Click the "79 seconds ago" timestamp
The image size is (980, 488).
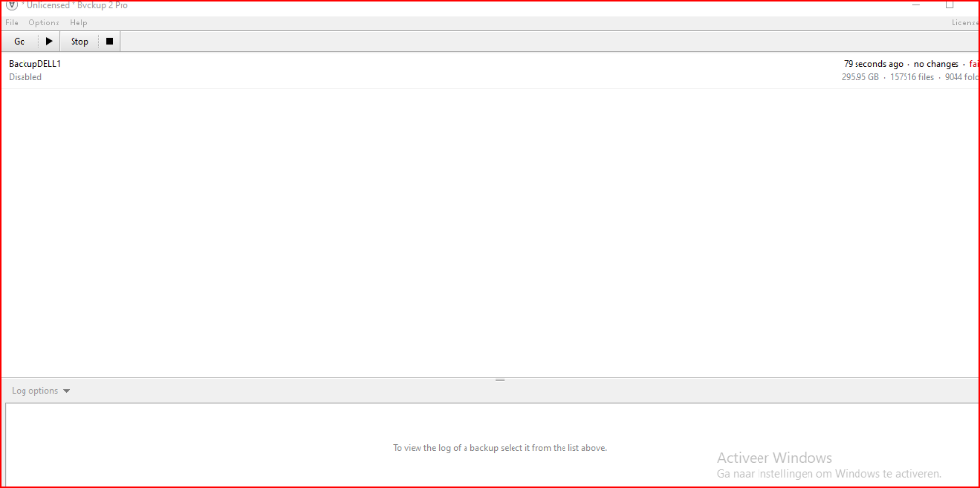873,64
